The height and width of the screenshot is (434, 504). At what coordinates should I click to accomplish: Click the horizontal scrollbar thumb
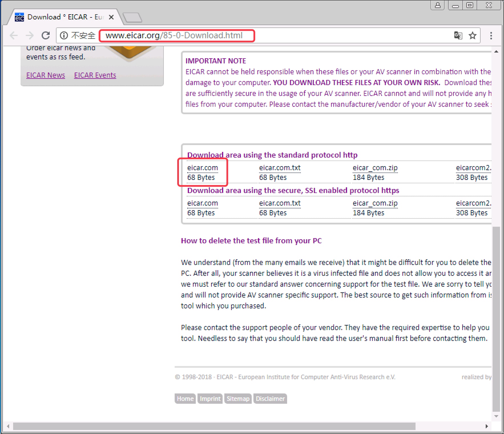214,426
